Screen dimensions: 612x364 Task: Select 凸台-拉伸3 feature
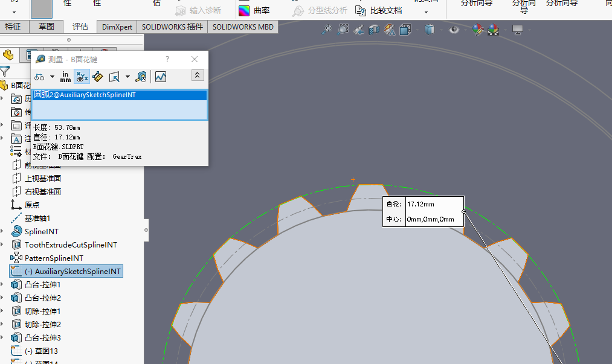(x=42, y=337)
